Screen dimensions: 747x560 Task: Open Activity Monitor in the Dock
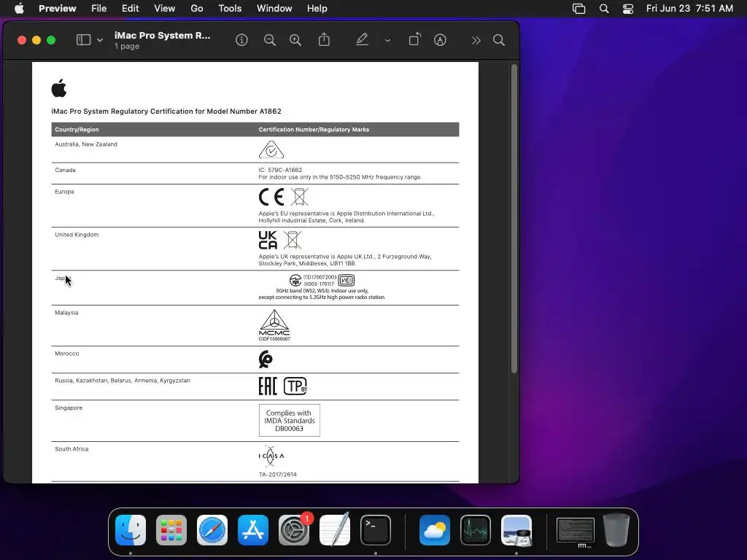[x=476, y=530]
